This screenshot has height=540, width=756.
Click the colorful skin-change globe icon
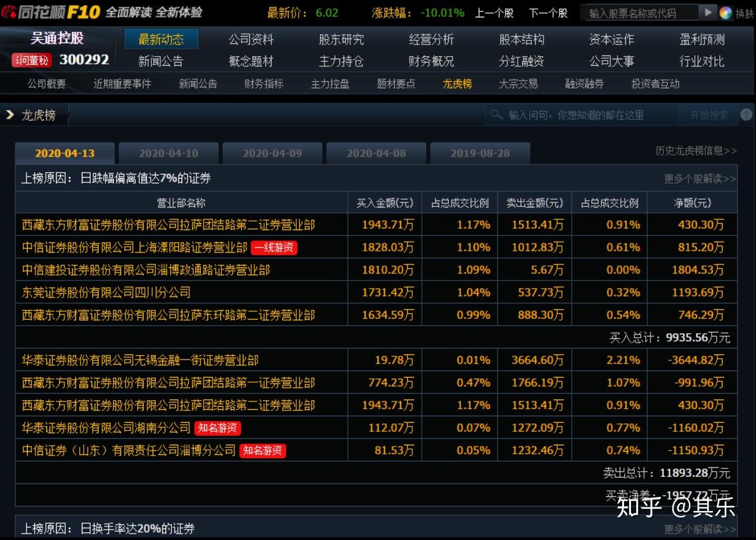click(x=725, y=13)
